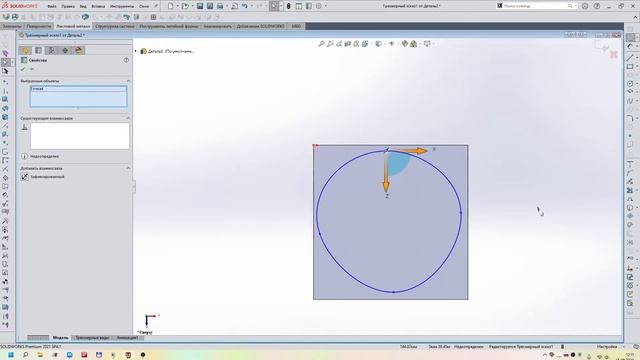Click the Circle tool in right sketch toolbar

pyautogui.click(x=630, y=83)
